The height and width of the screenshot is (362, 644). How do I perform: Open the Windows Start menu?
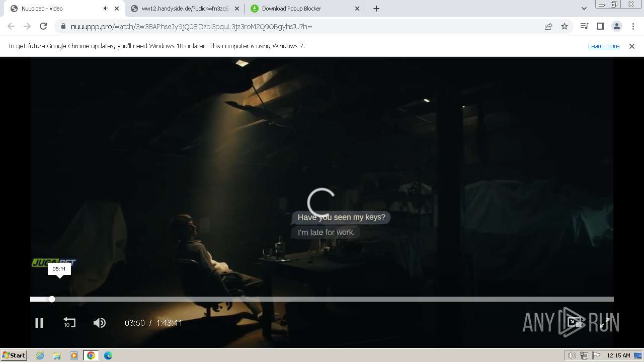[14, 355]
